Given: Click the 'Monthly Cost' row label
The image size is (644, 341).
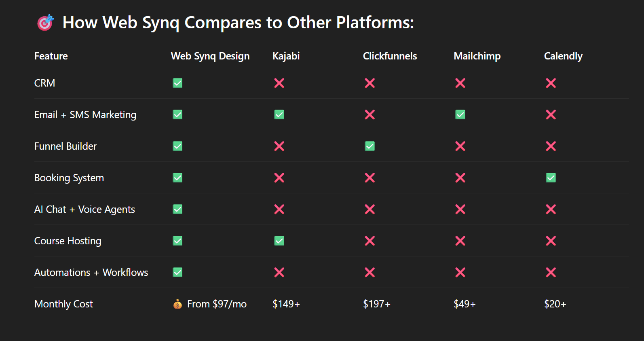Looking at the screenshot, I should coord(64,304).
